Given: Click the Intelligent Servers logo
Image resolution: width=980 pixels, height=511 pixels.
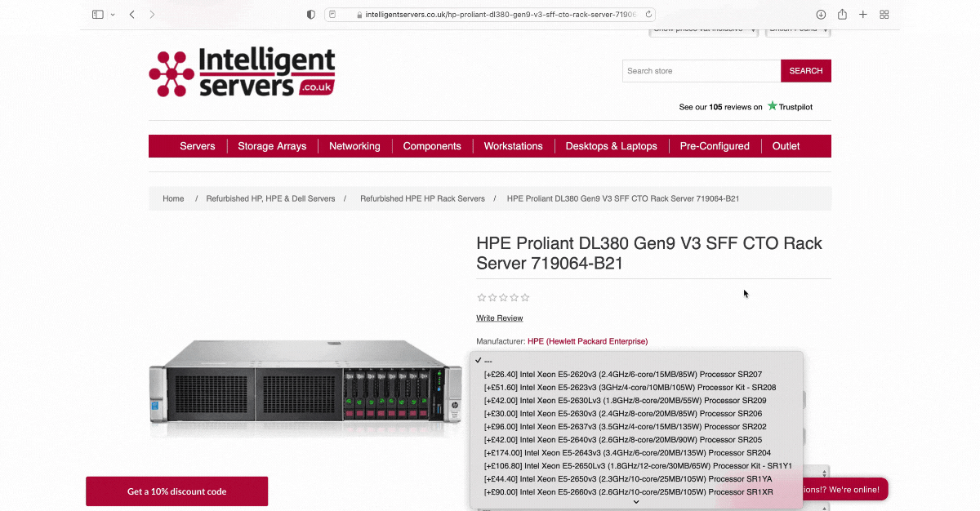Looking at the screenshot, I should click(243, 73).
